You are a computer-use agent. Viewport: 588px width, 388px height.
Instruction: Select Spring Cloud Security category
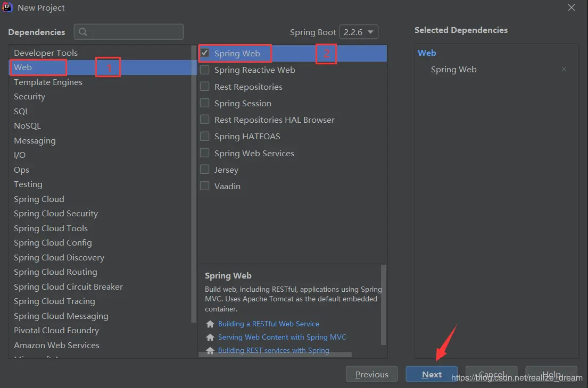pyautogui.click(x=100, y=214)
